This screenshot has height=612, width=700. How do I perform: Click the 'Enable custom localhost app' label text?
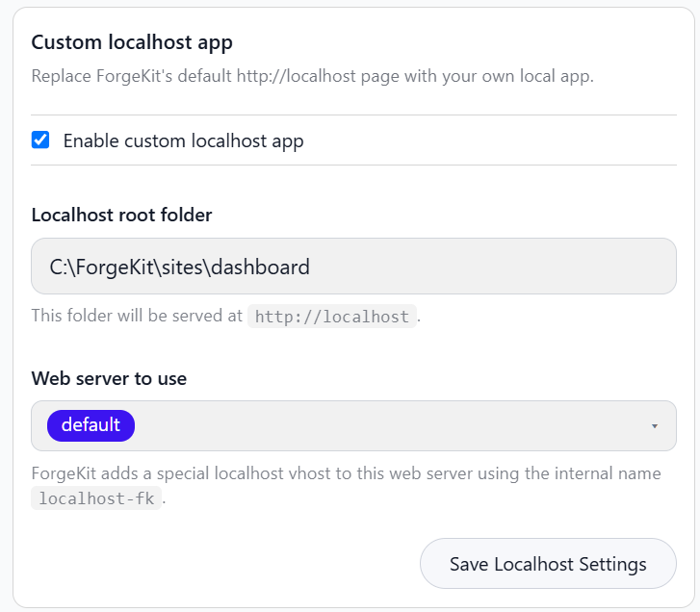click(x=183, y=140)
